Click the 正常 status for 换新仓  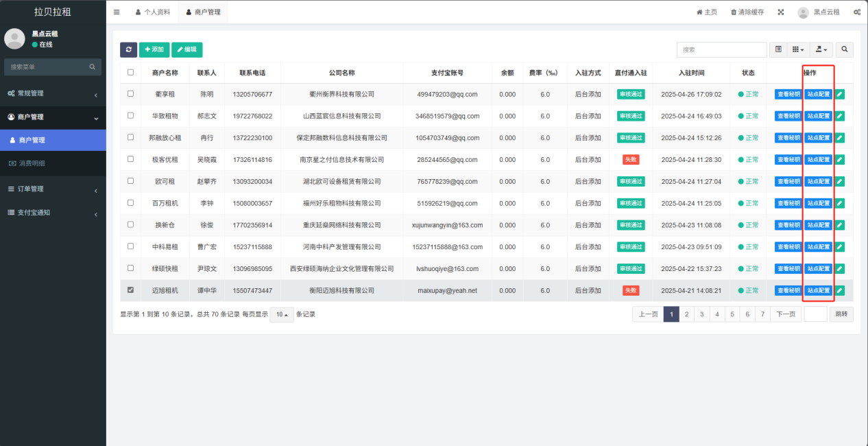pyautogui.click(x=748, y=225)
